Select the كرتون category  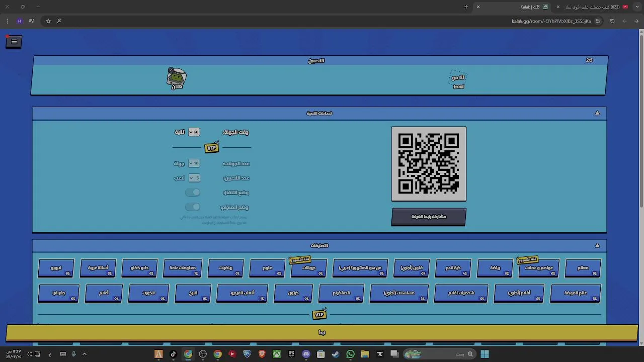coord(293,293)
